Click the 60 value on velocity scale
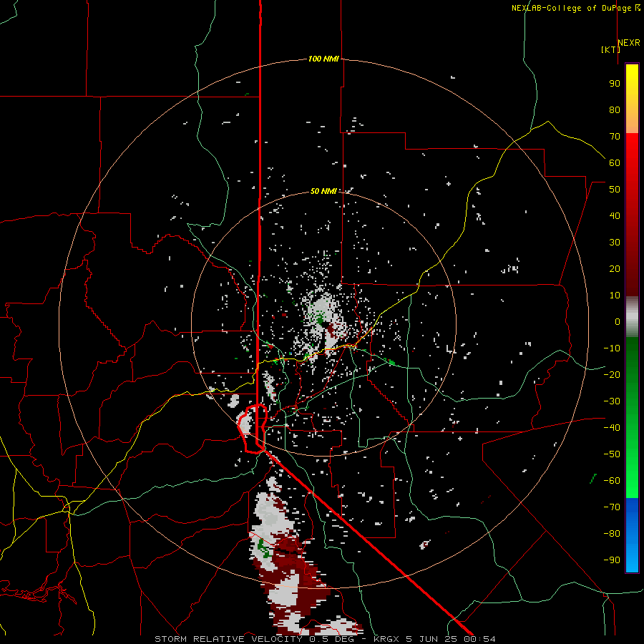The height and width of the screenshot is (644, 644). tap(615, 162)
